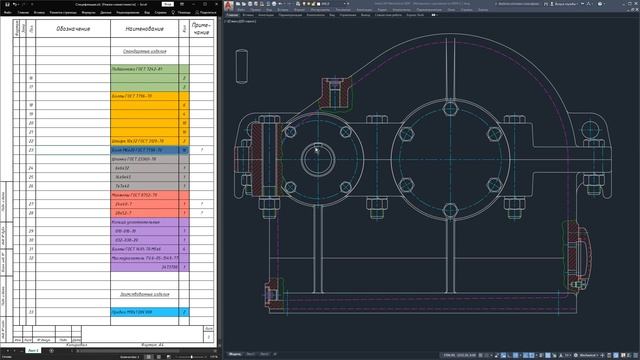The height and width of the screenshot is (360, 640).
Task: Switch to Excel's Главная ribbon tab
Action: click(23, 13)
